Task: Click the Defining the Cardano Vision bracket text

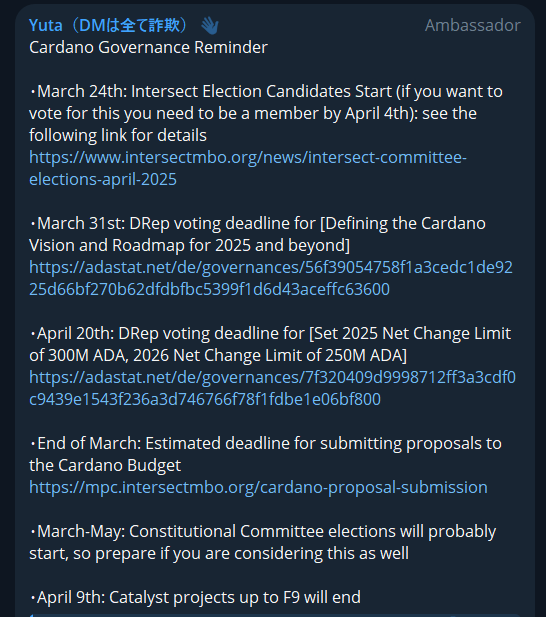Action: tap(257, 235)
